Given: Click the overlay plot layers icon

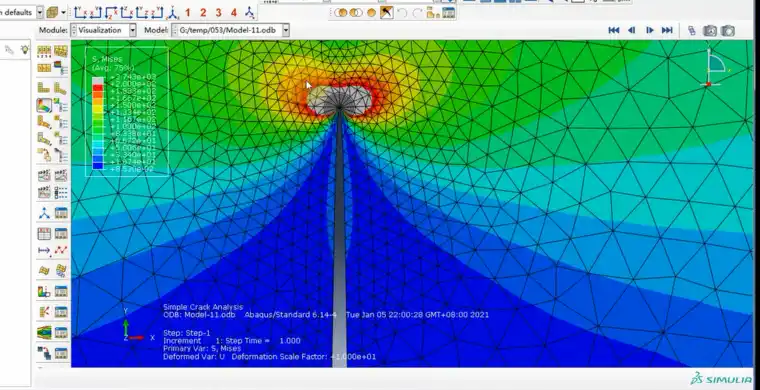Looking at the screenshot, I should (44, 353).
